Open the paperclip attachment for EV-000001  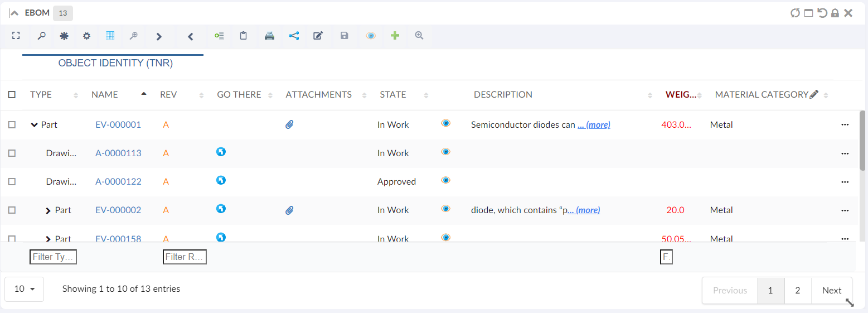point(289,125)
